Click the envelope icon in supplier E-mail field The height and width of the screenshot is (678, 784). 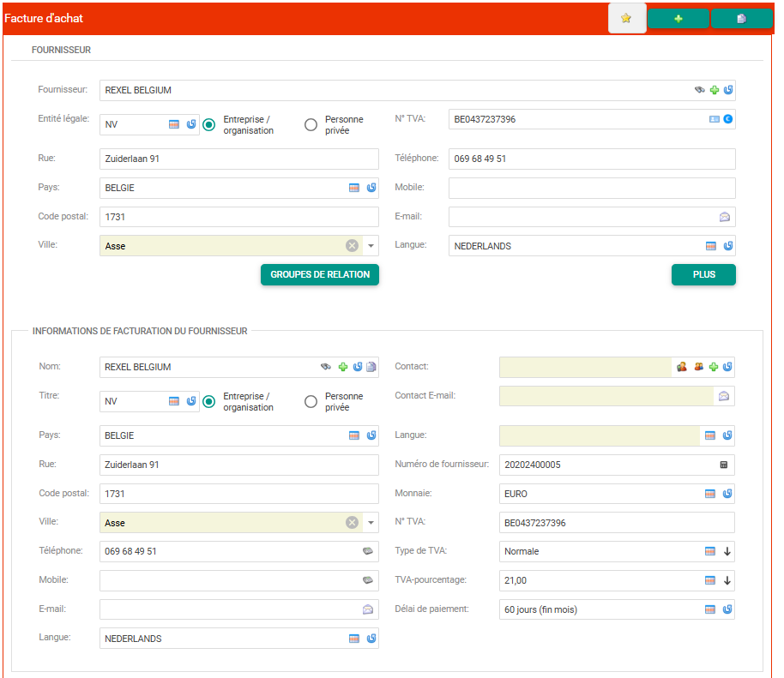(725, 217)
